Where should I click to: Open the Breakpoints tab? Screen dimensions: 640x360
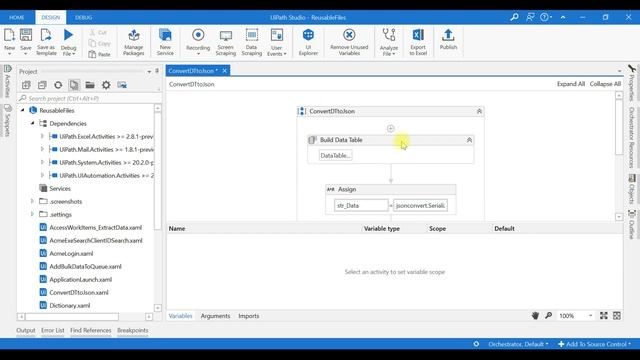click(x=133, y=330)
